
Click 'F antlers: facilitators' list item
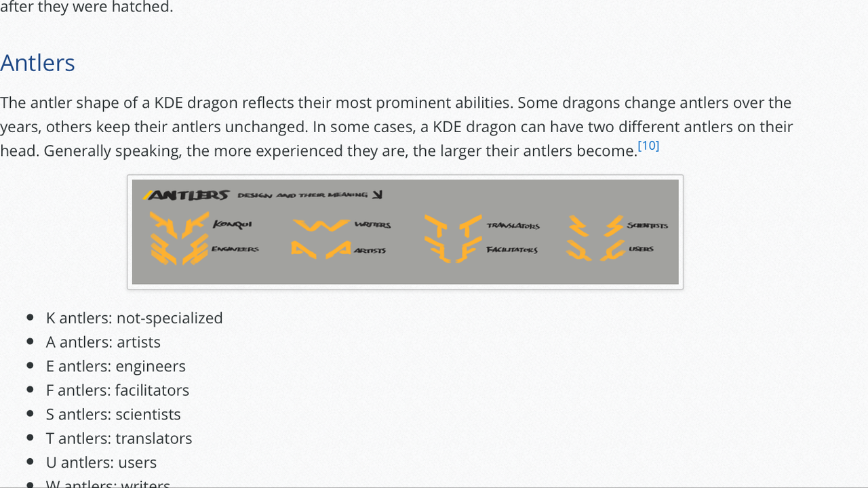click(x=117, y=390)
